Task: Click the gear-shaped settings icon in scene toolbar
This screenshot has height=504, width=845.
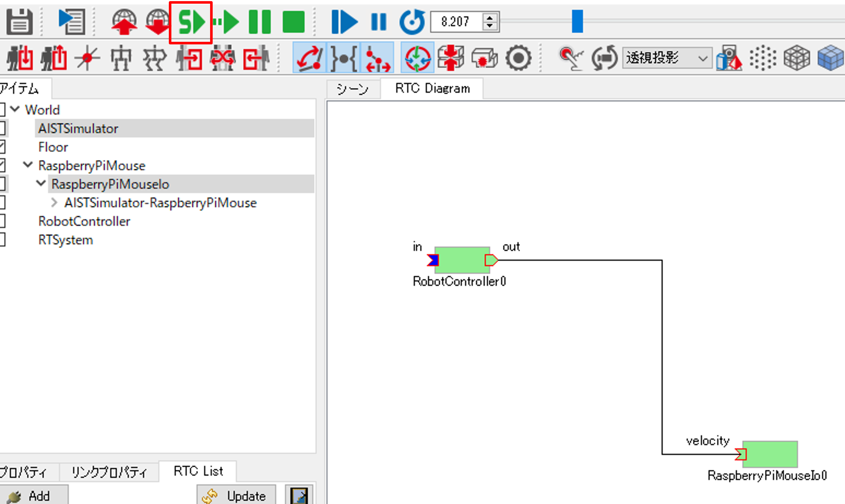Action: [x=518, y=58]
